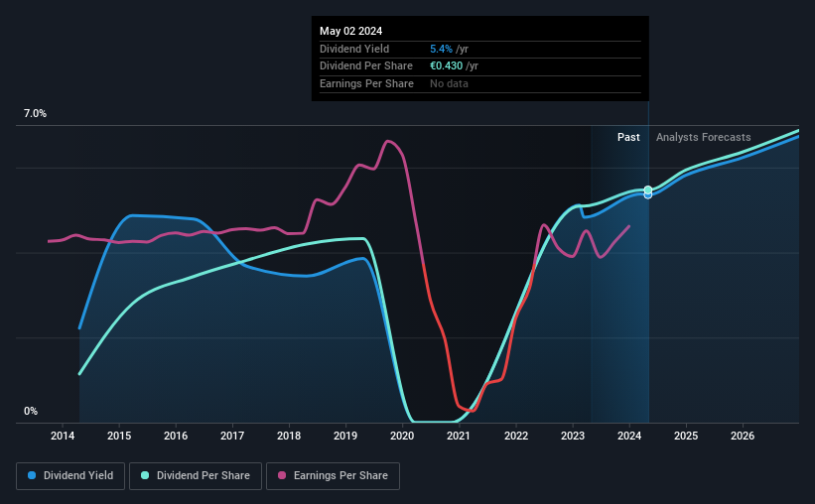815x504 pixels.
Task: Select the 2014 label on the x-axis
Action: (63, 436)
